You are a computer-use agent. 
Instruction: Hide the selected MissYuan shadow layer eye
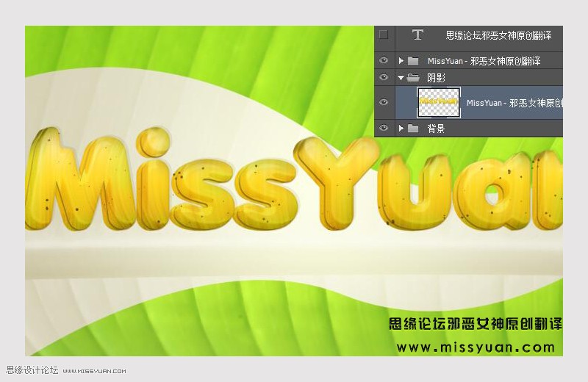pyautogui.click(x=384, y=102)
